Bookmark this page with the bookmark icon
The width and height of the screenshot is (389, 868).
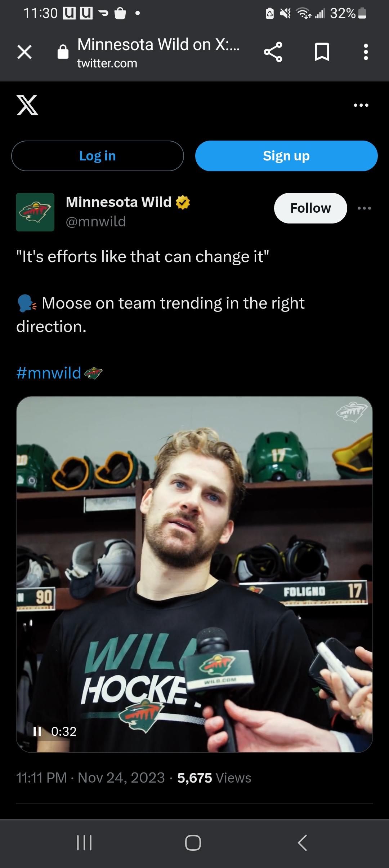[322, 52]
